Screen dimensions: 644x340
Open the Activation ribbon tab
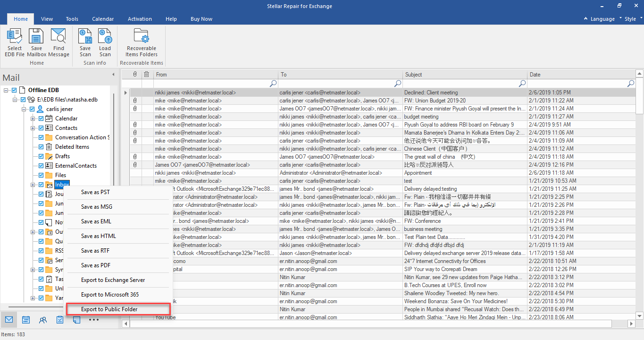click(140, 19)
